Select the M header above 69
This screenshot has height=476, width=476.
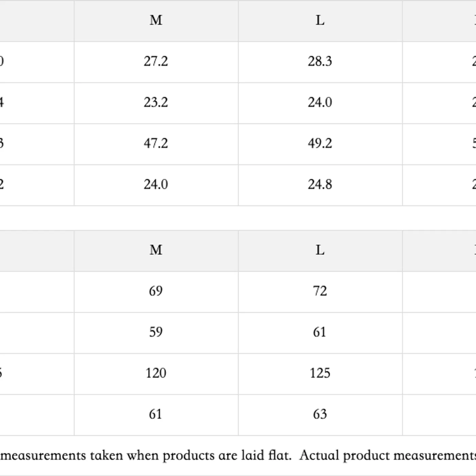point(156,250)
